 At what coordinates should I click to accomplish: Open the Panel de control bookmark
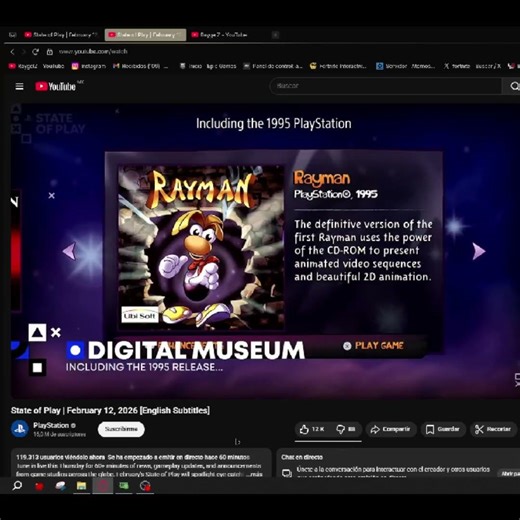tap(273, 66)
